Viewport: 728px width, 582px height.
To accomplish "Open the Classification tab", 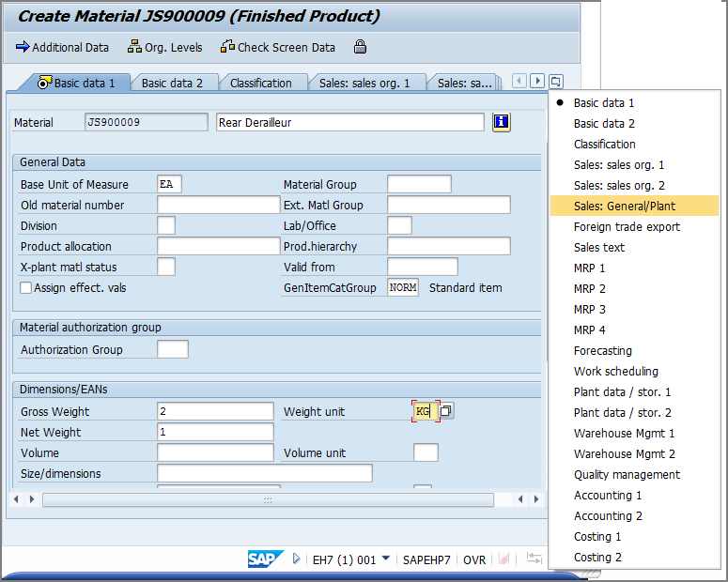I will click(260, 83).
